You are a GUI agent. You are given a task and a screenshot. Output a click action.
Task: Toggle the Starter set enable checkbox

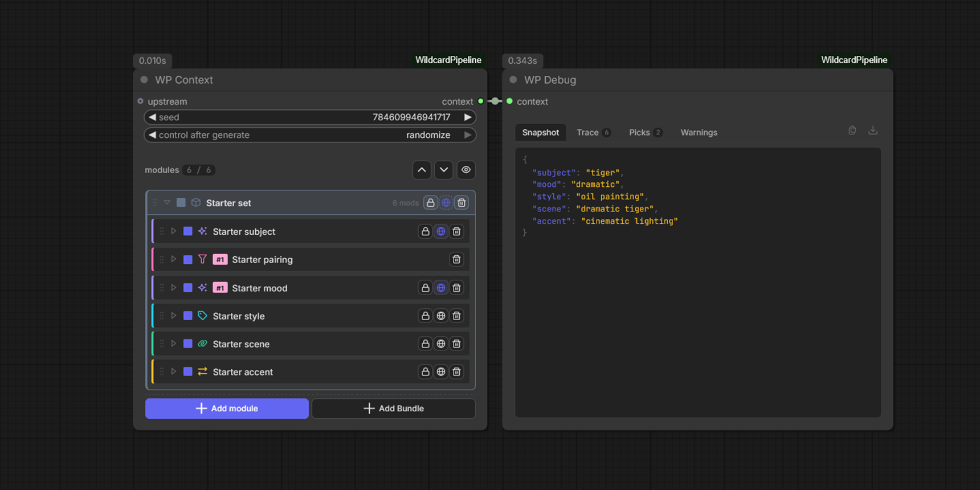point(181,202)
